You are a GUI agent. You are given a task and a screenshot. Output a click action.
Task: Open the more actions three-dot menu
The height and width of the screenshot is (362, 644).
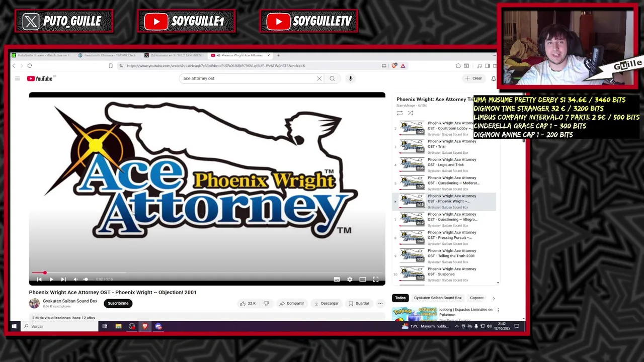pos(380,303)
